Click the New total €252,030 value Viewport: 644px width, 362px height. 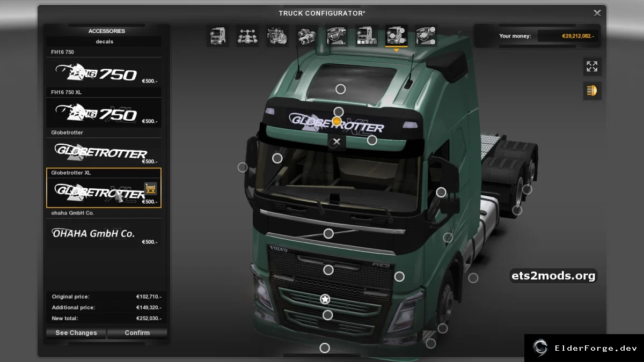point(149,319)
